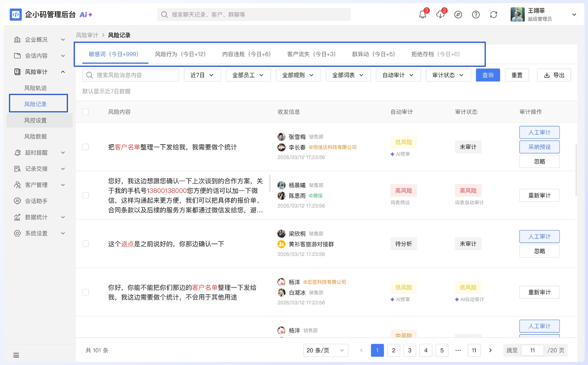Collapse sidebar with hamburger menu icon
This screenshot has width=588, height=365.
[16, 355]
